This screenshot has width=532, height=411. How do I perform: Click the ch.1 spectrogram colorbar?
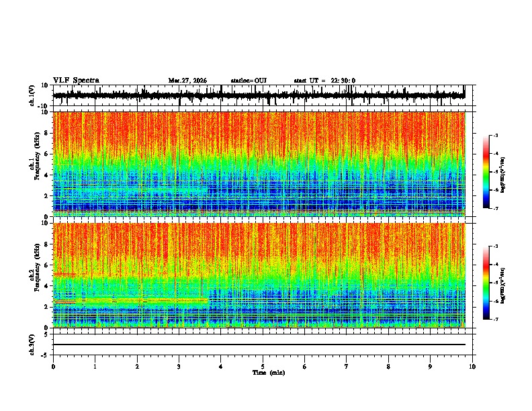pos(486,172)
